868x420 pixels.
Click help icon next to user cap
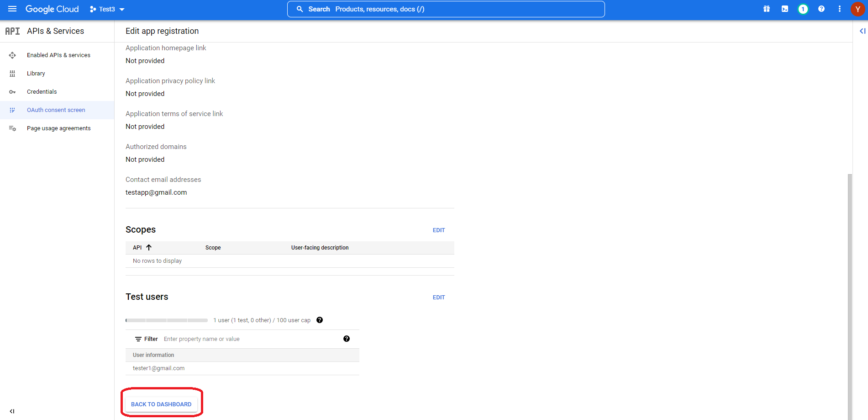(320, 320)
